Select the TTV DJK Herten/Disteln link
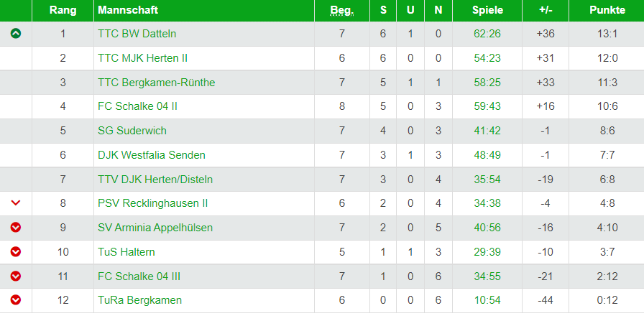This screenshot has width=644, height=316. (x=155, y=180)
